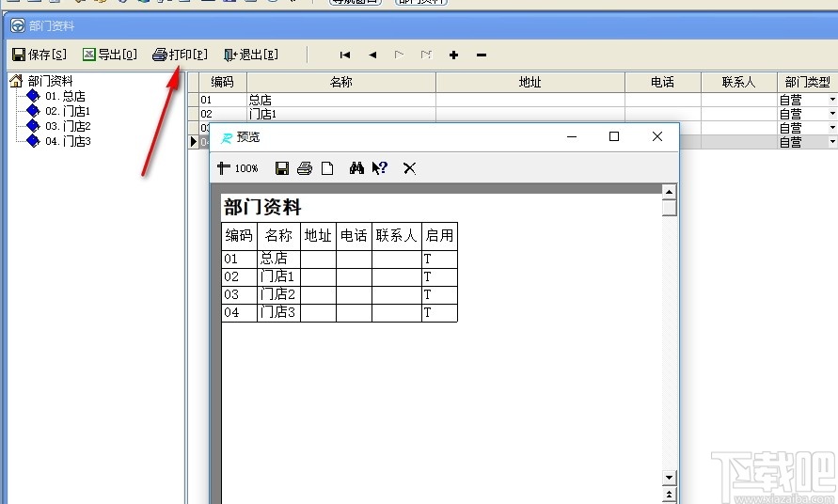
Task: Click the 部门类型 column header in grid
Action: click(807, 83)
